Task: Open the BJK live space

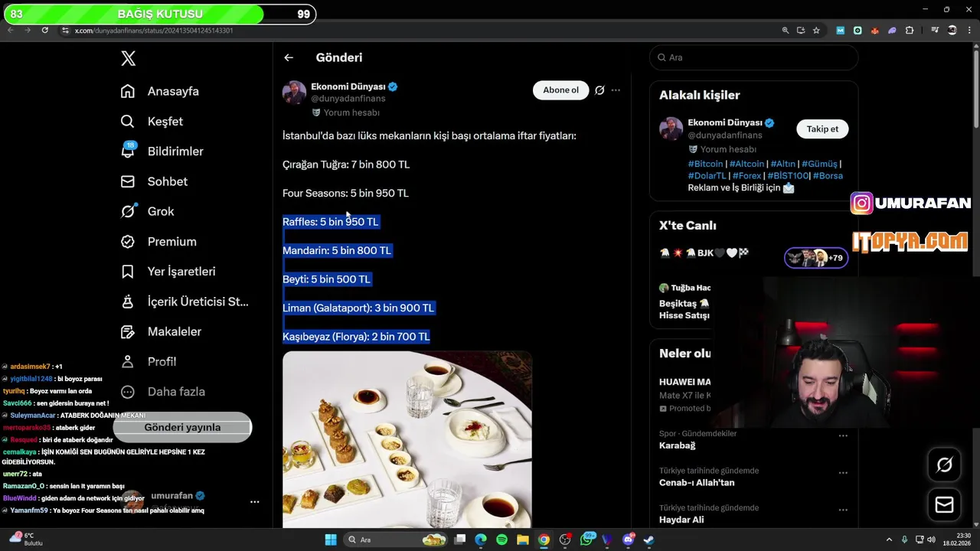Action: coord(753,257)
